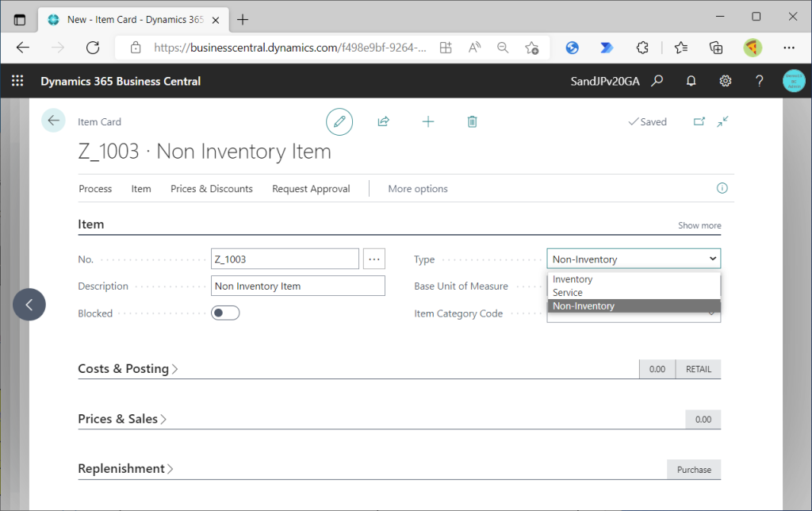812x511 pixels.
Task: Click the Saved status indicator
Action: coord(647,121)
